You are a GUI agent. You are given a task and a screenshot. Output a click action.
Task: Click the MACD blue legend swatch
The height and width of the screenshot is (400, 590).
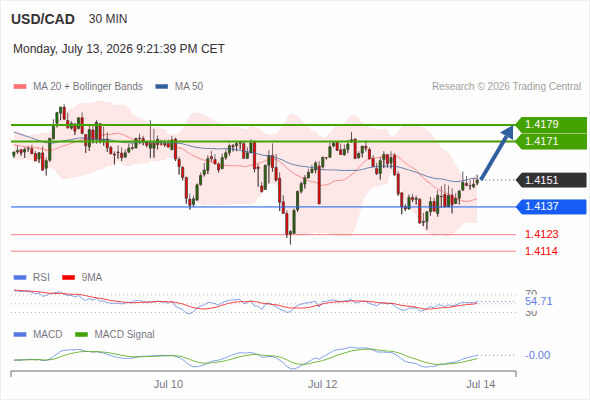(20, 335)
